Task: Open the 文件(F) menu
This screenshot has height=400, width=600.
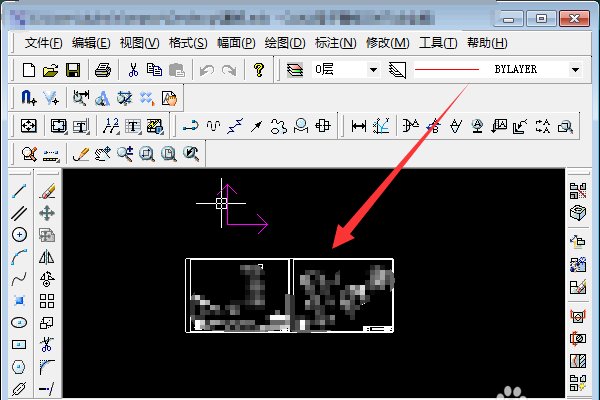Action: coord(43,43)
